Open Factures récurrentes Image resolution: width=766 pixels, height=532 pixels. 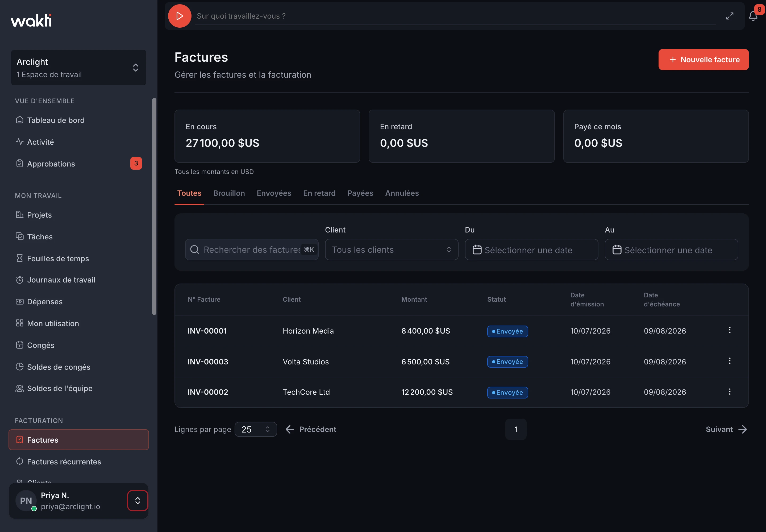pyautogui.click(x=79, y=462)
